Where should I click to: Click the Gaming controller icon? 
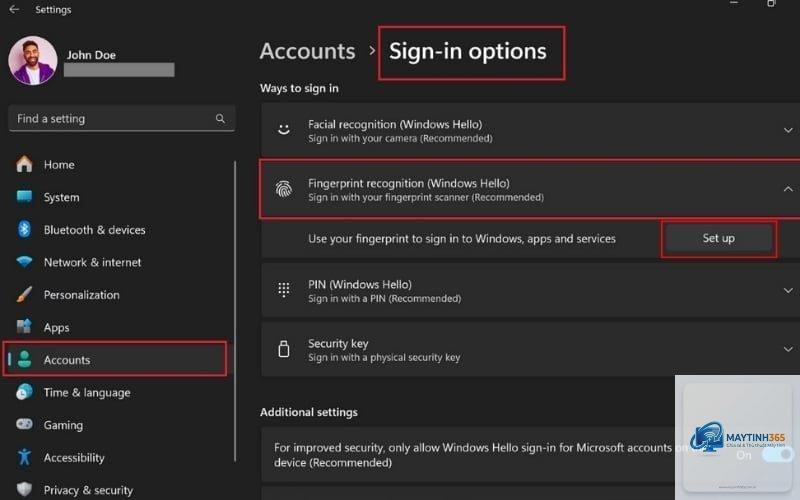pyautogui.click(x=24, y=424)
